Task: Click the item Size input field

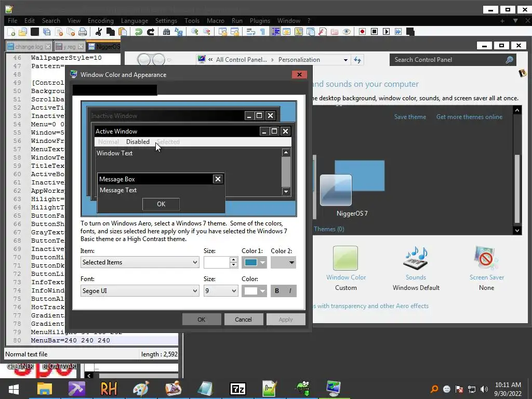Action: (x=217, y=262)
